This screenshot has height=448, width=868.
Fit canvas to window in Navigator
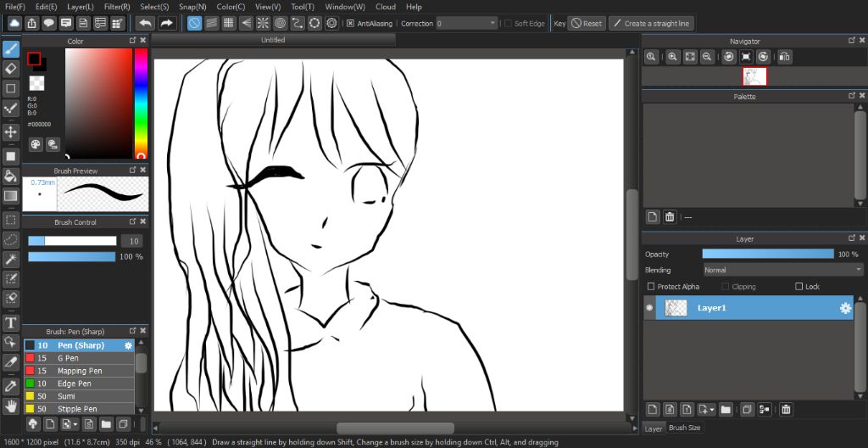690,57
